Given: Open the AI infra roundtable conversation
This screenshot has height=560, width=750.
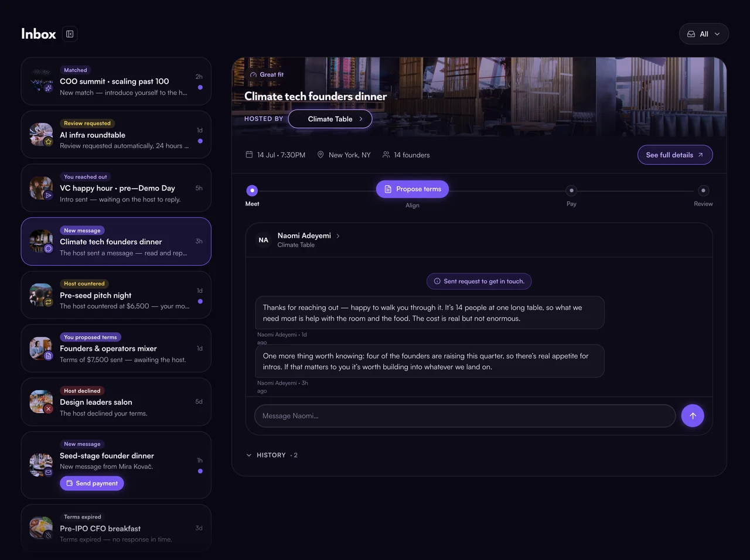Looking at the screenshot, I should [x=116, y=135].
